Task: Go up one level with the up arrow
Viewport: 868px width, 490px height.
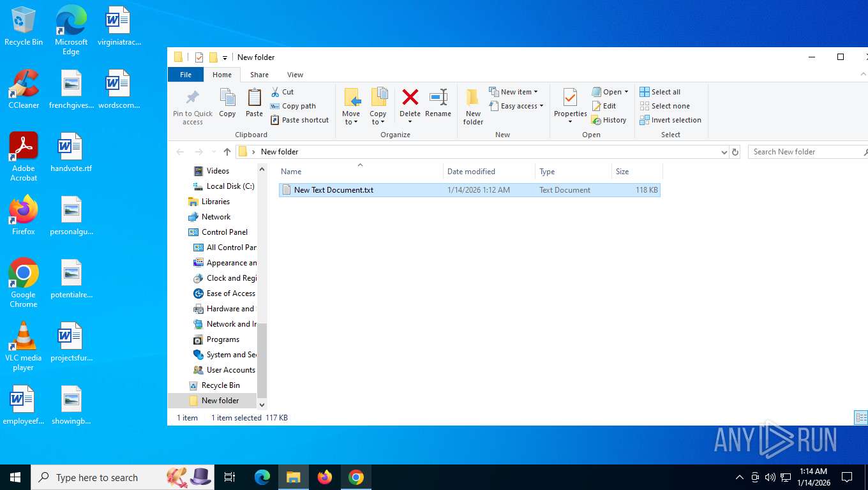Action: pos(227,152)
